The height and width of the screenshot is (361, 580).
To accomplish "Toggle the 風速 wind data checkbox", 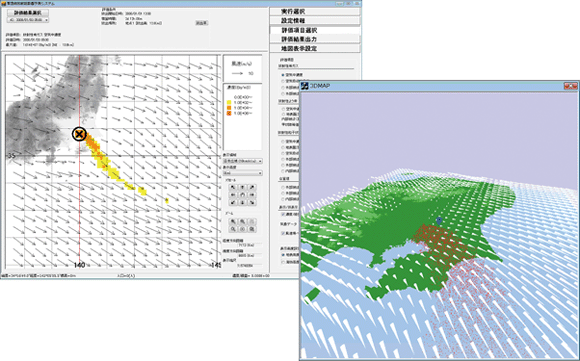I will (x=283, y=233).
